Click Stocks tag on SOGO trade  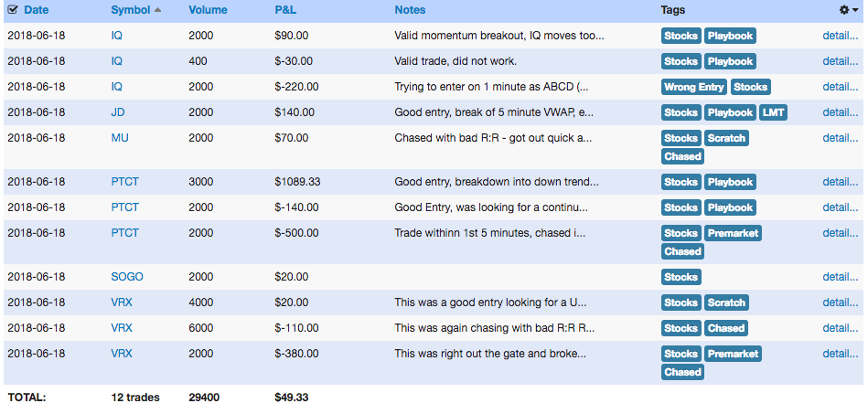click(680, 277)
